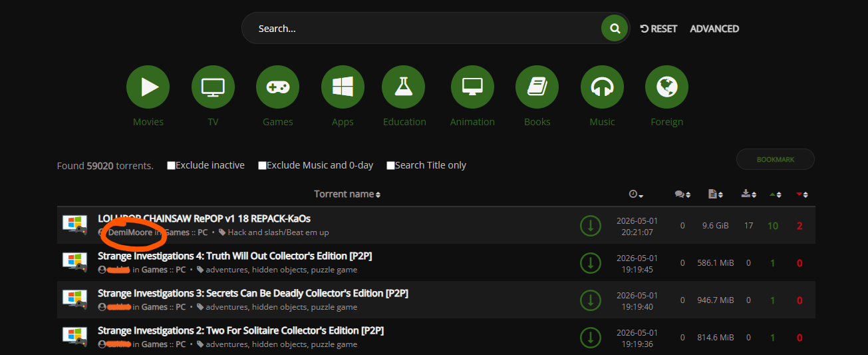This screenshot has width=868, height=355.
Task: Sort by the file size column header
Action: pyautogui.click(x=716, y=194)
